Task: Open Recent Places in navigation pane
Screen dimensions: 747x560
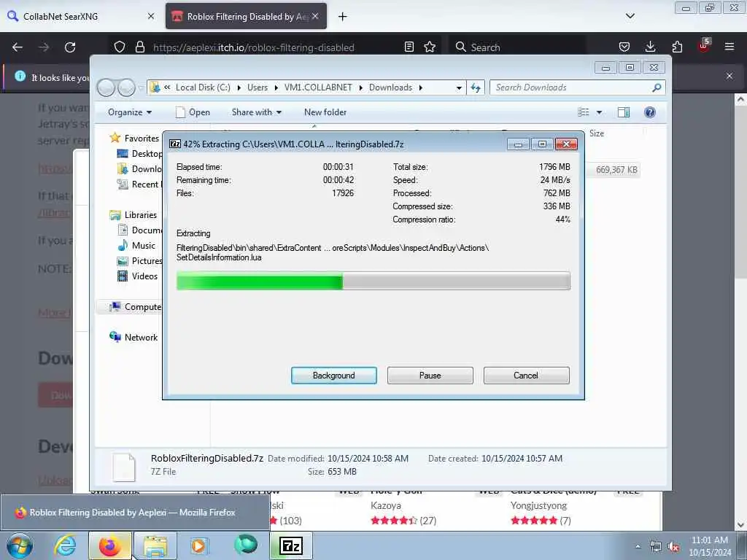Action: [x=141, y=184]
